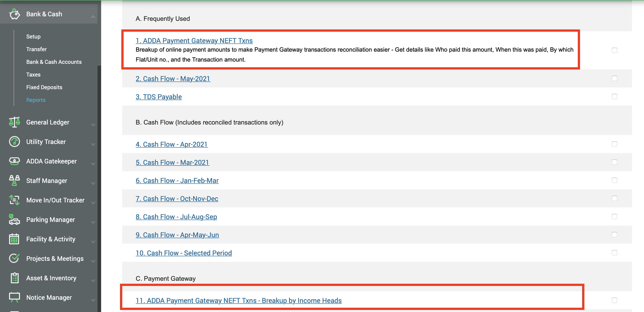Expand the Notice Manager chevron

pos(93,300)
